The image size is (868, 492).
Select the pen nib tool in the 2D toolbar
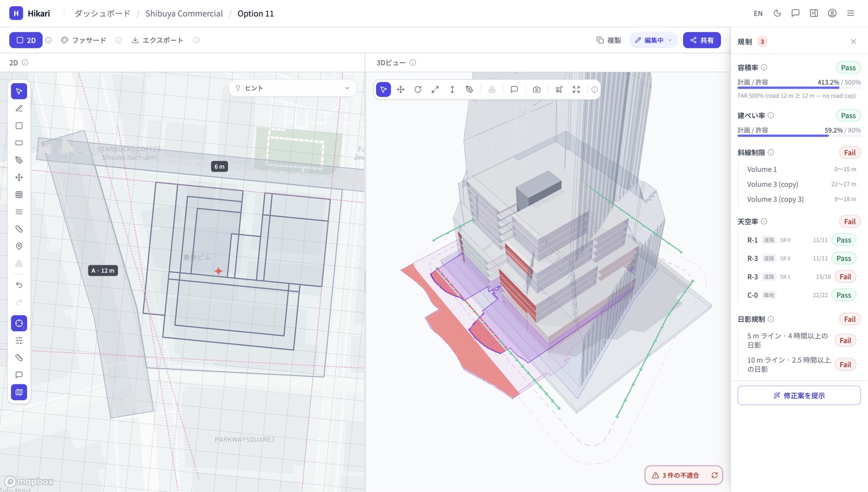(x=19, y=160)
